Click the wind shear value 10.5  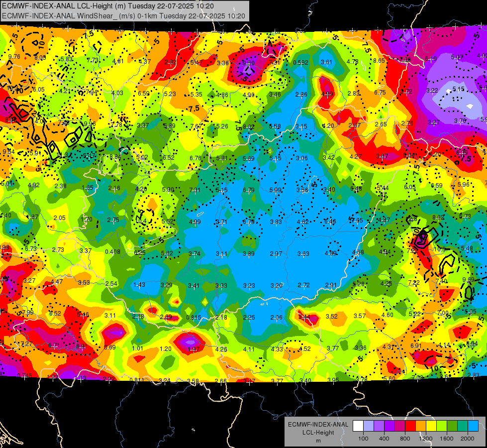pyautogui.click(x=440, y=249)
